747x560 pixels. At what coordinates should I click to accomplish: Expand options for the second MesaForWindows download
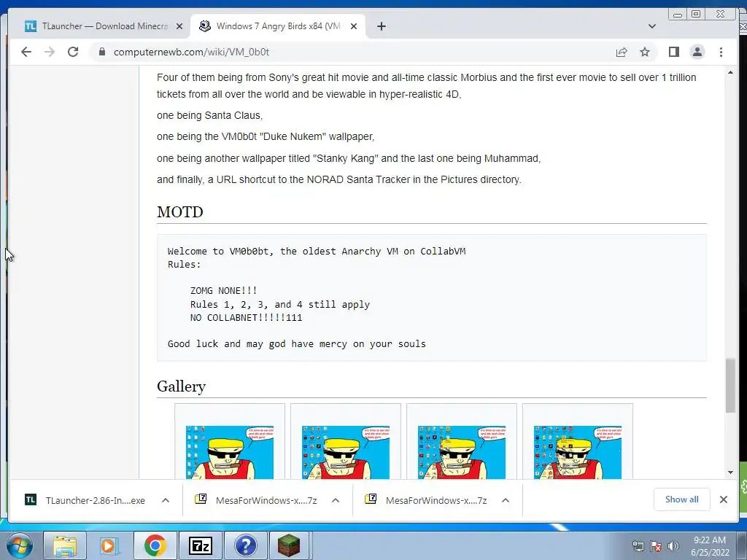click(x=506, y=500)
